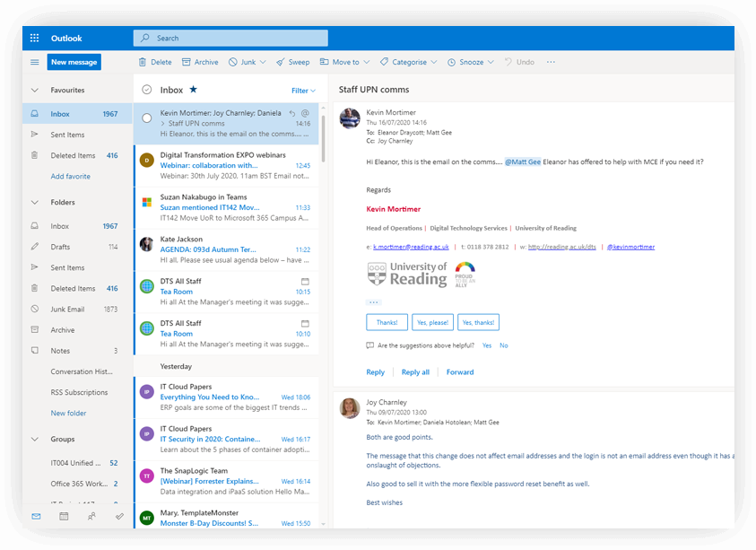
Task: Collapse the Folders section chevron
Action: coord(35,202)
